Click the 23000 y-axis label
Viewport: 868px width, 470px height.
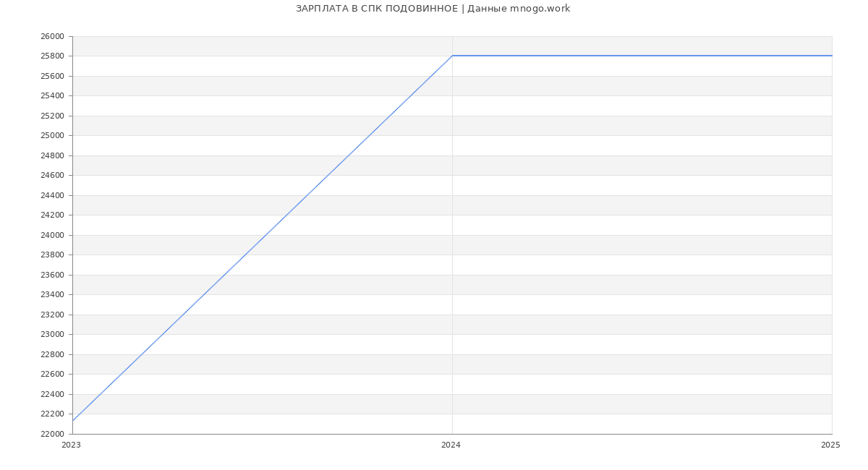pos(52,335)
